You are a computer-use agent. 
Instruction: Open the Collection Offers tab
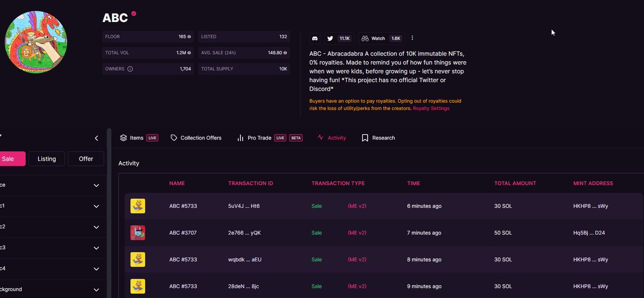(x=196, y=138)
